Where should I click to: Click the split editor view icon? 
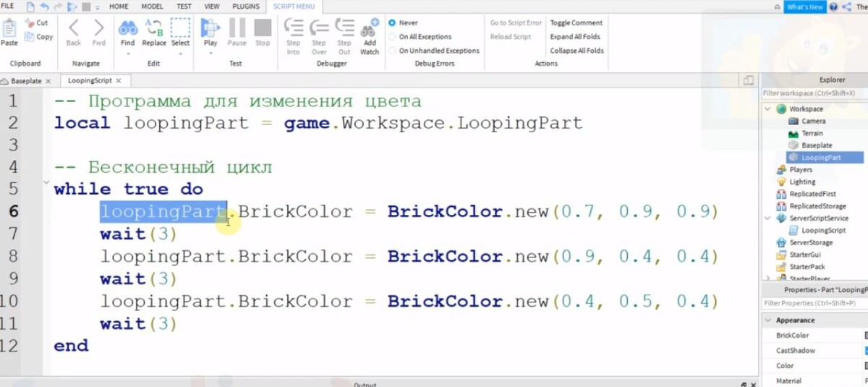[x=749, y=80]
